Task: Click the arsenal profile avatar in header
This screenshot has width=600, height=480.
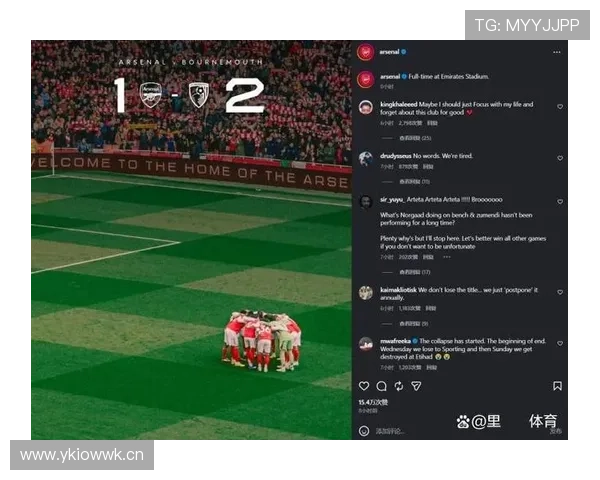Action: (x=366, y=52)
